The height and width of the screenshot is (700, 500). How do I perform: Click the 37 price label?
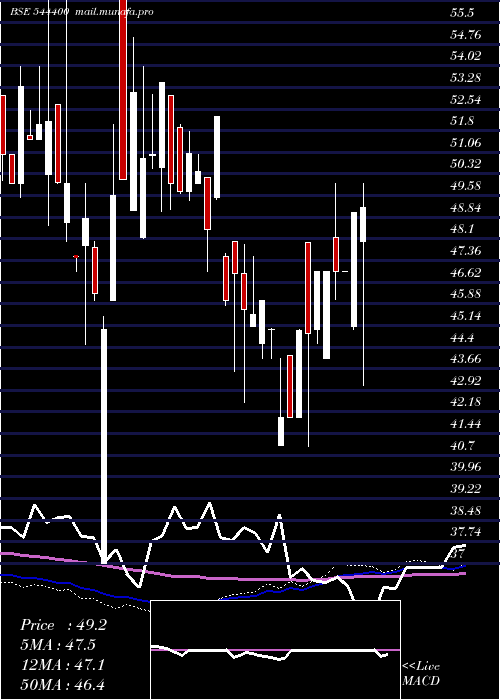coord(458,554)
